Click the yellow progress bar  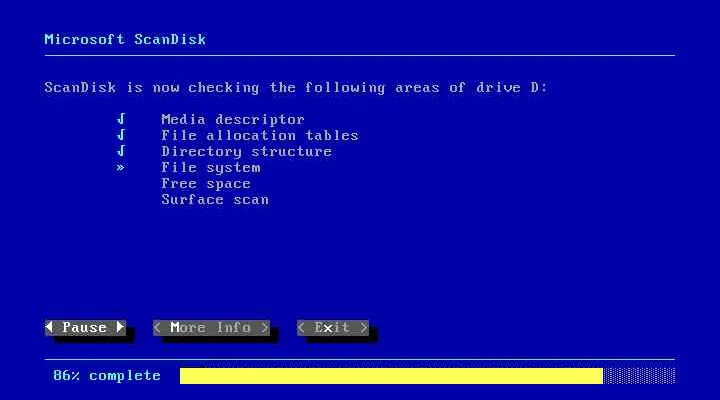[391, 376]
